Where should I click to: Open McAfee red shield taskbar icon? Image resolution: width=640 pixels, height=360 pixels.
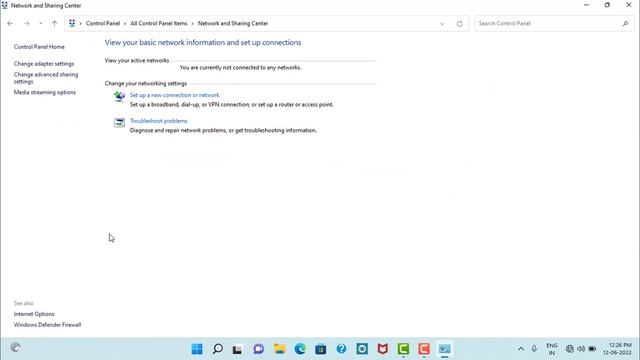point(382,349)
